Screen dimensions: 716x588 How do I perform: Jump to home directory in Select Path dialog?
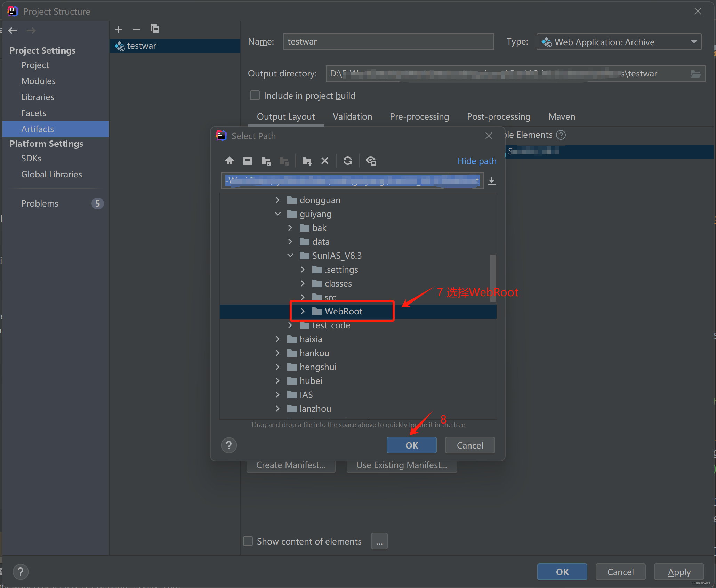point(229,161)
